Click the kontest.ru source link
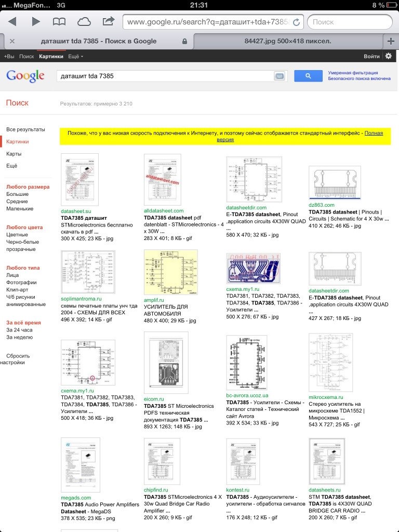Viewport: 399px width, 532px height. 237,490
